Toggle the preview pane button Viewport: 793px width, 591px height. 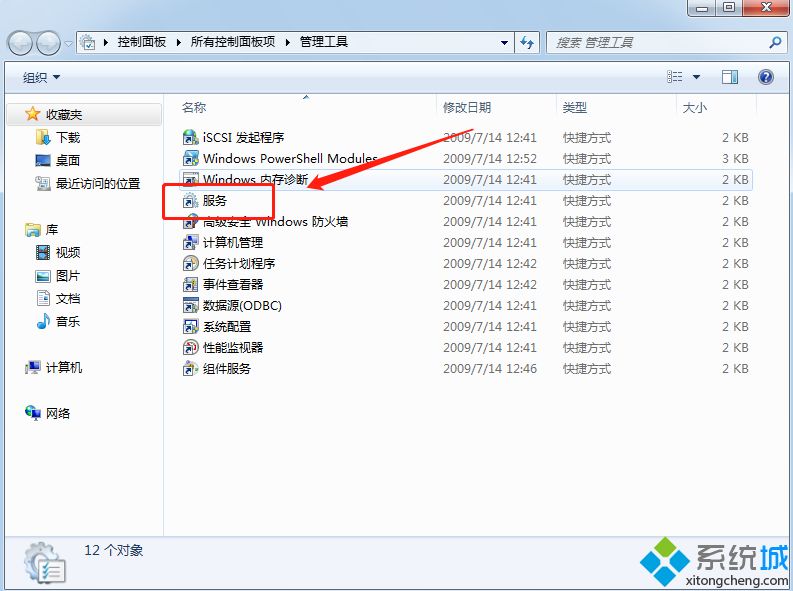730,77
